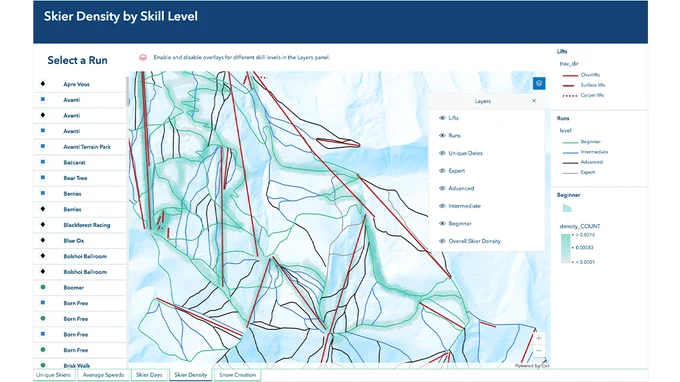Switch to the Unique Skiers tab

[x=53, y=375]
